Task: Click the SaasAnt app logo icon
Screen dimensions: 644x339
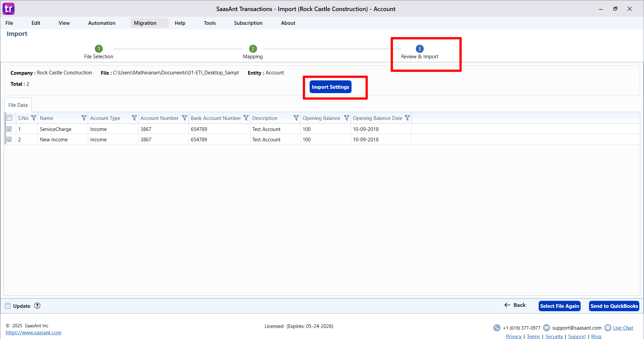Action: (x=9, y=9)
